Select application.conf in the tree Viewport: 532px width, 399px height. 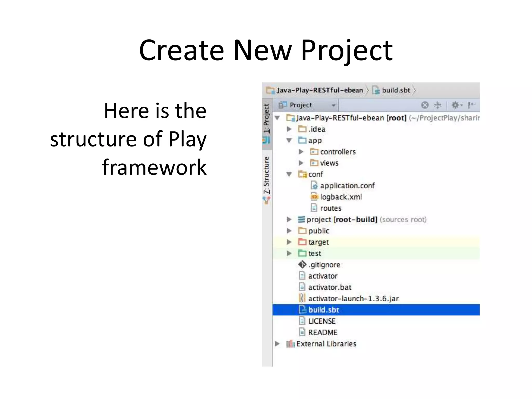347,186
